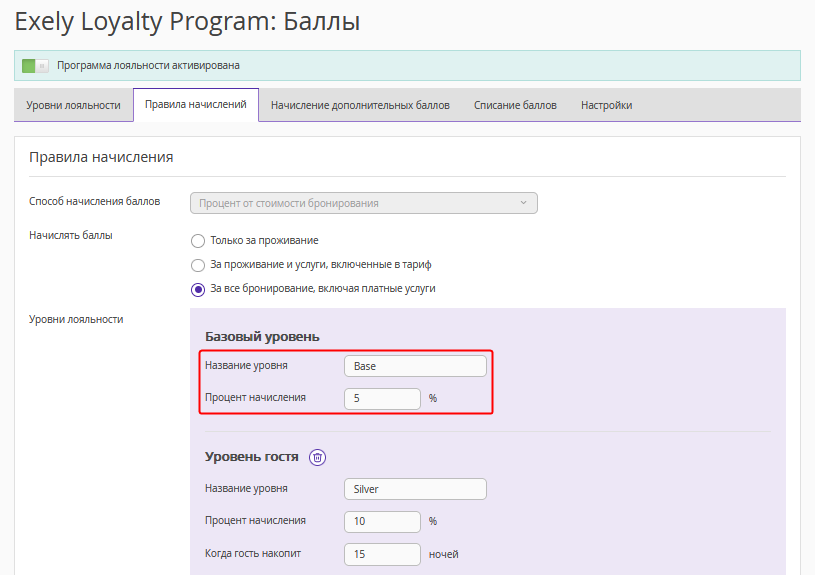815x575 pixels.
Task: Click the base level name field 'Base'
Action: 415,366
